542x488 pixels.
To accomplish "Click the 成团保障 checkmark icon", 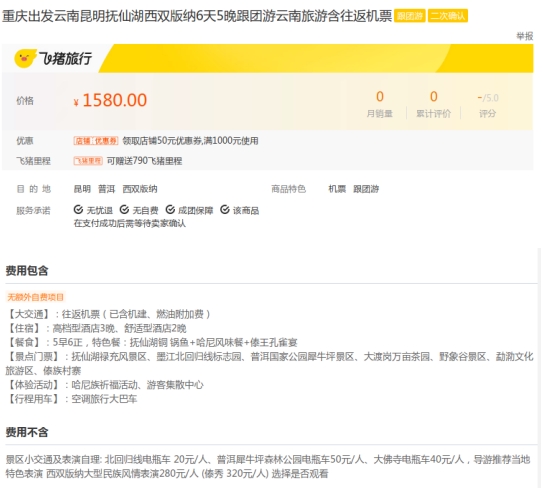I will tap(170, 209).
